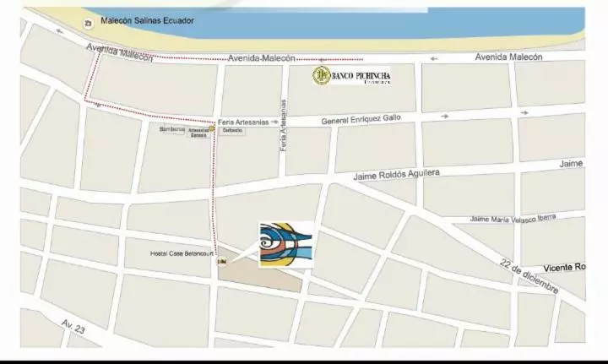Click the Malecón Salinas Ecuador text label
608x364 pixels.
tap(147, 20)
